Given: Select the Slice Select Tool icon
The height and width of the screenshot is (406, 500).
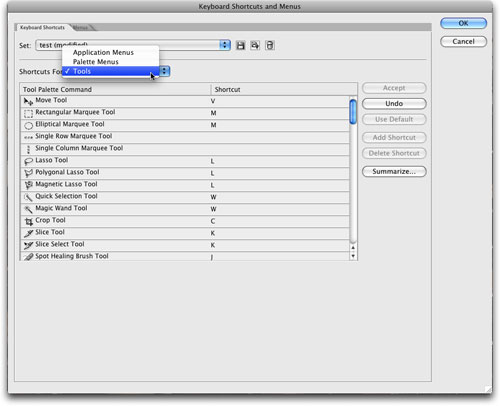Looking at the screenshot, I should click(28, 245).
